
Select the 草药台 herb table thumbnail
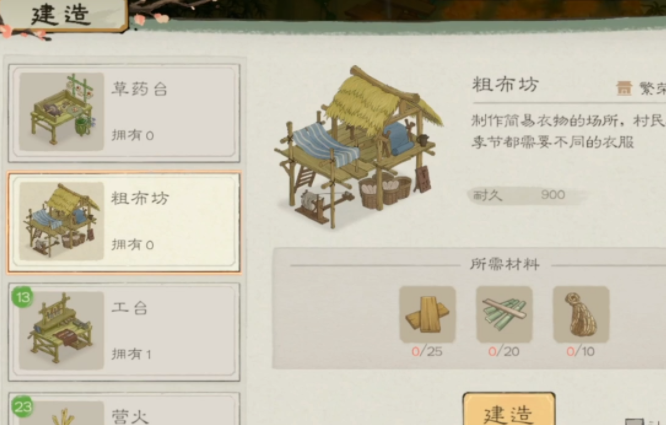[x=62, y=111]
